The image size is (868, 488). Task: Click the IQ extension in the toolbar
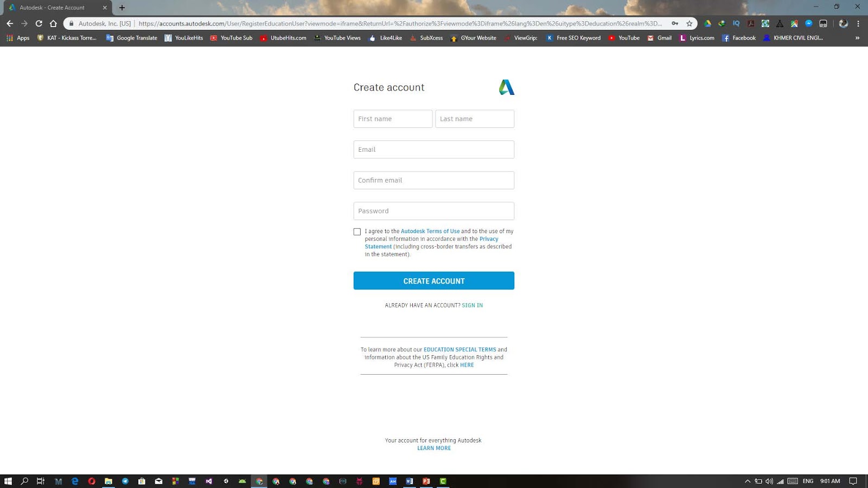click(x=736, y=23)
